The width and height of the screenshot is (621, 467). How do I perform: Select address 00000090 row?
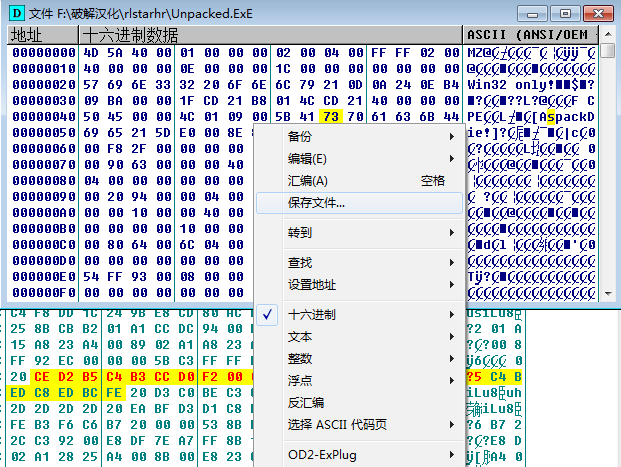(44, 196)
